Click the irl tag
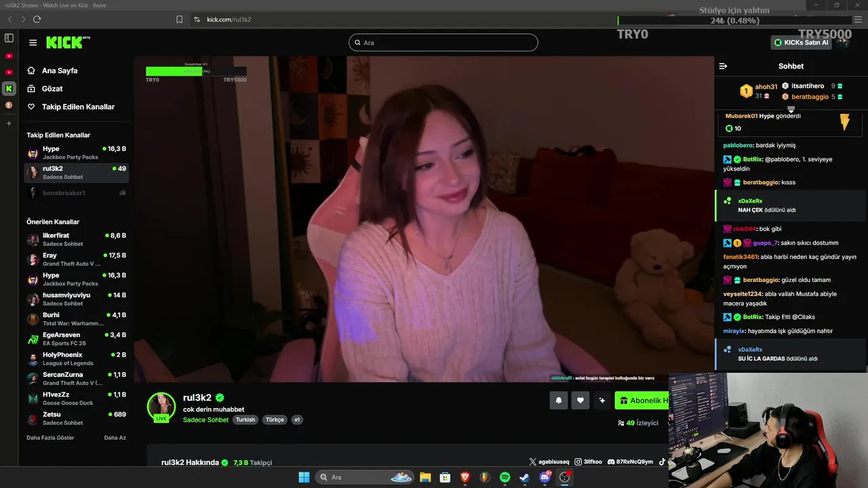 click(x=296, y=420)
